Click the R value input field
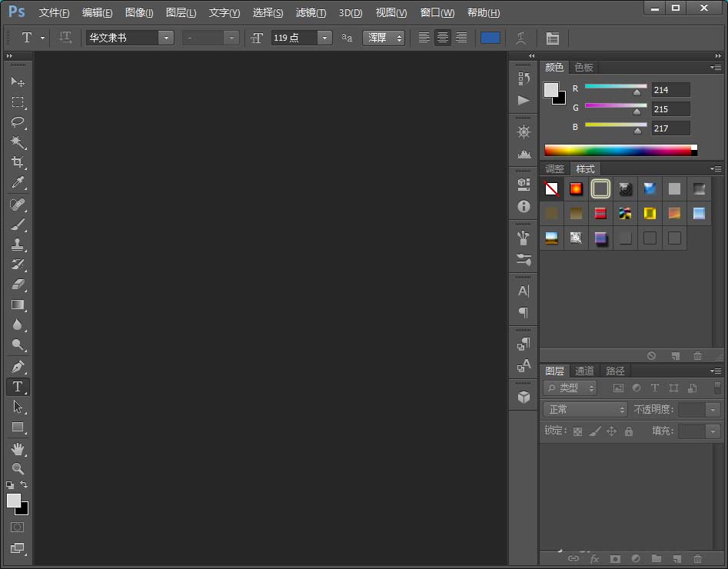The image size is (728, 569). click(670, 90)
